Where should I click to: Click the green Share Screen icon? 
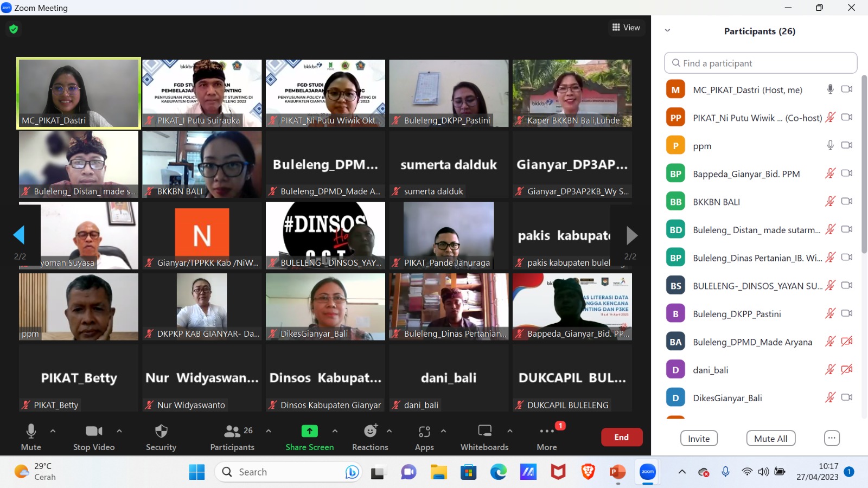point(309,432)
